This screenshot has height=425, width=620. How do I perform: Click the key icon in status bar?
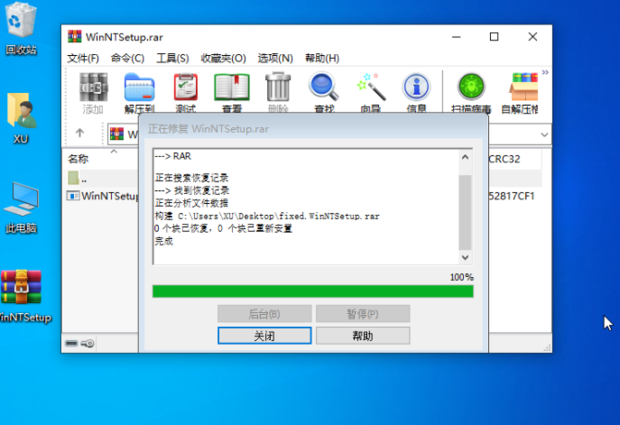tap(87, 343)
